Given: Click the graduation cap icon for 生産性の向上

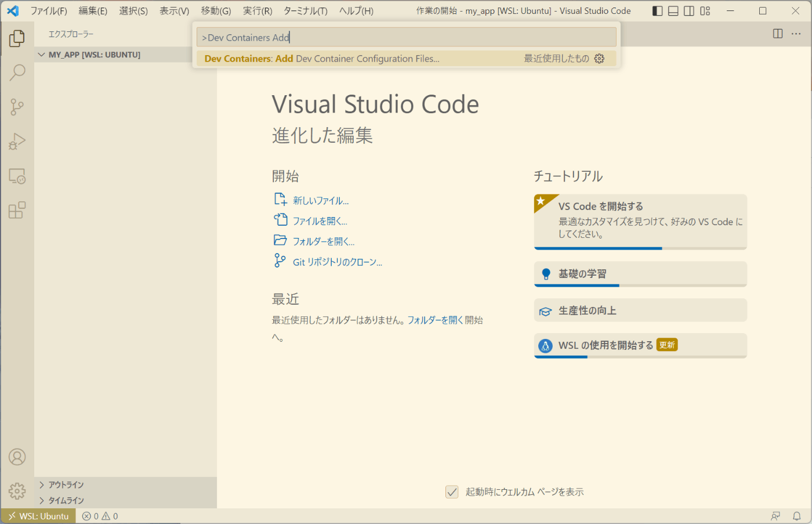Looking at the screenshot, I should click(545, 312).
